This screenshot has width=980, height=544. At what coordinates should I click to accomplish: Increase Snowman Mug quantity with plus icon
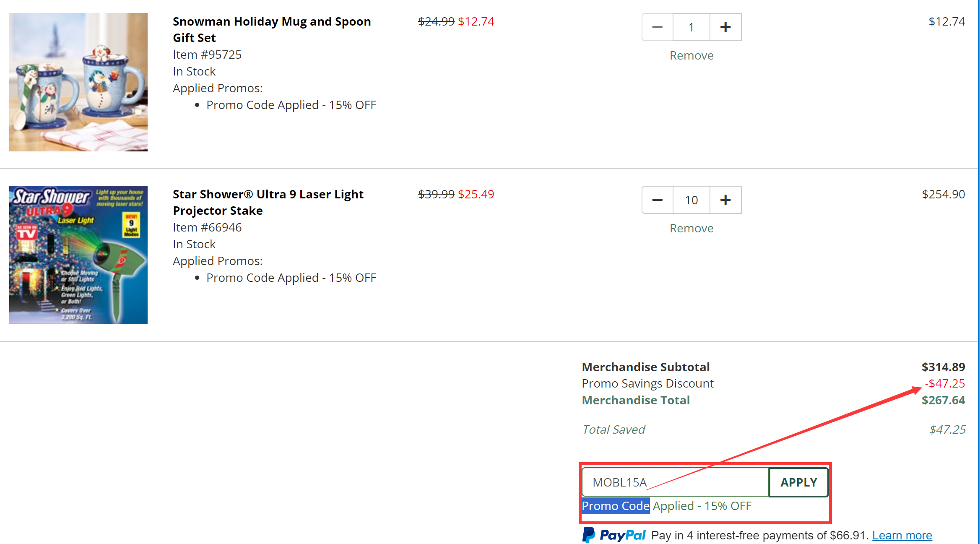click(x=725, y=27)
